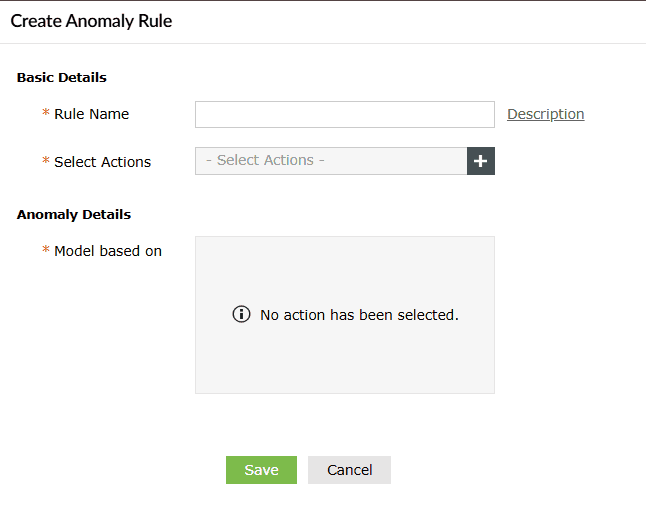
Task: Focus the Rule Name text field
Action: point(344,114)
